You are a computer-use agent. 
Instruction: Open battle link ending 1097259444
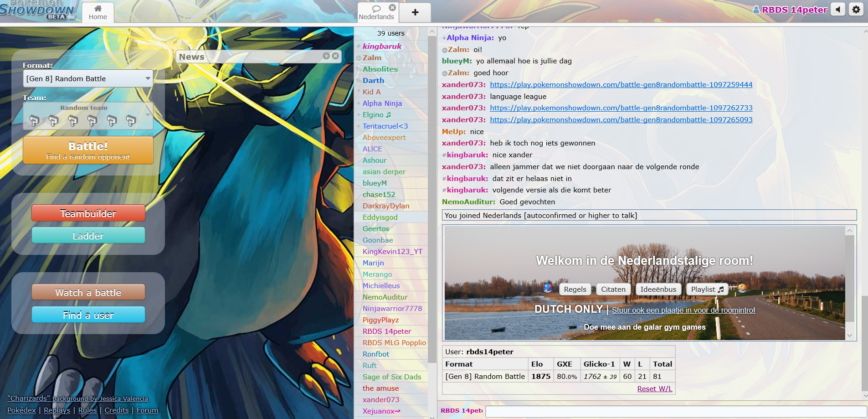click(x=621, y=84)
